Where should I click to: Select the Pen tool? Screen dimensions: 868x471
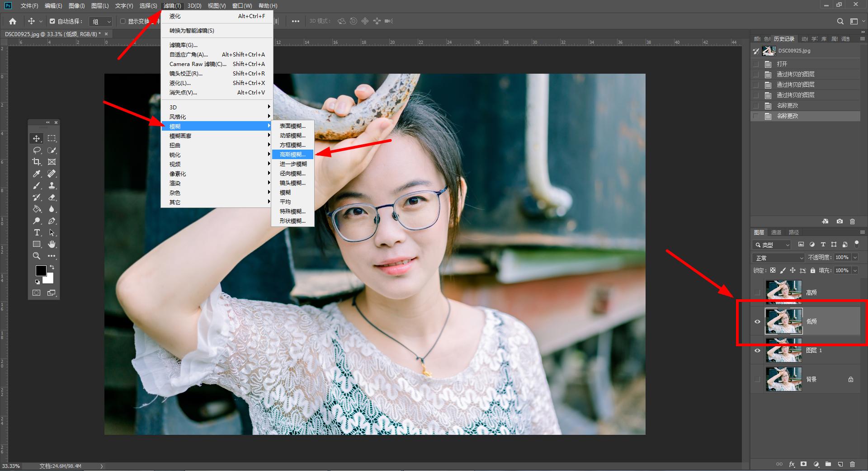(52, 221)
